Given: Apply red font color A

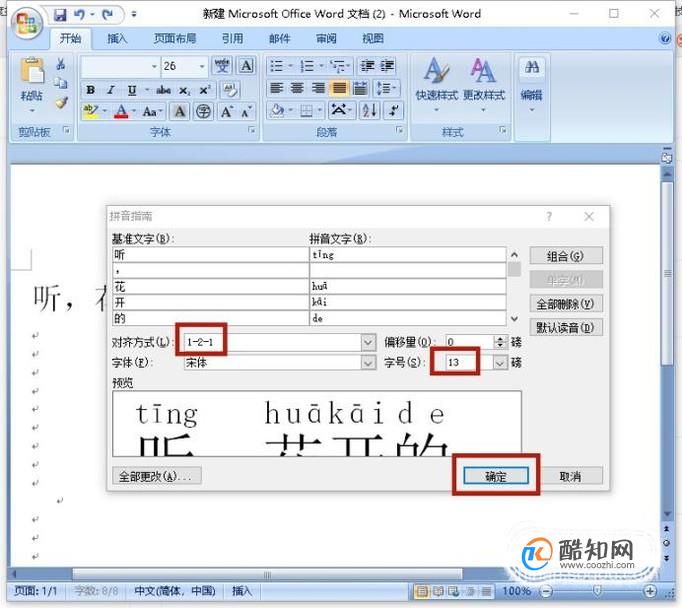Looking at the screenshot, I should [x=121, y=111].
